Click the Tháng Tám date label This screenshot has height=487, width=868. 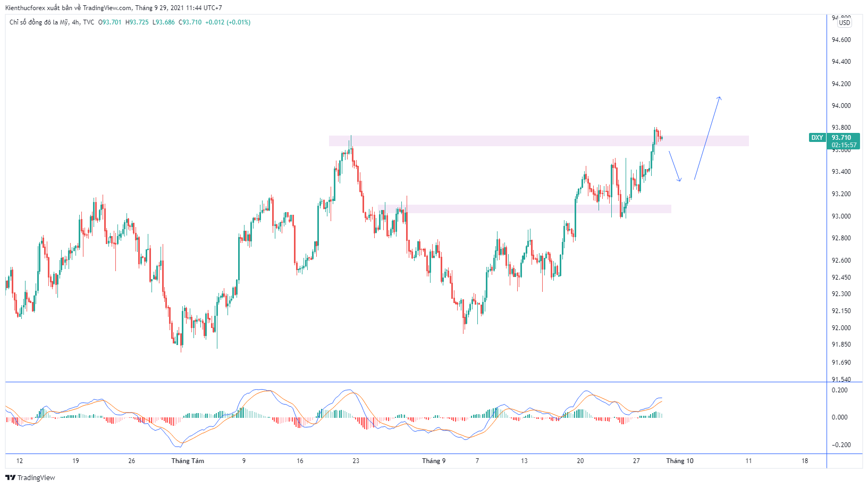pos(188,461)
